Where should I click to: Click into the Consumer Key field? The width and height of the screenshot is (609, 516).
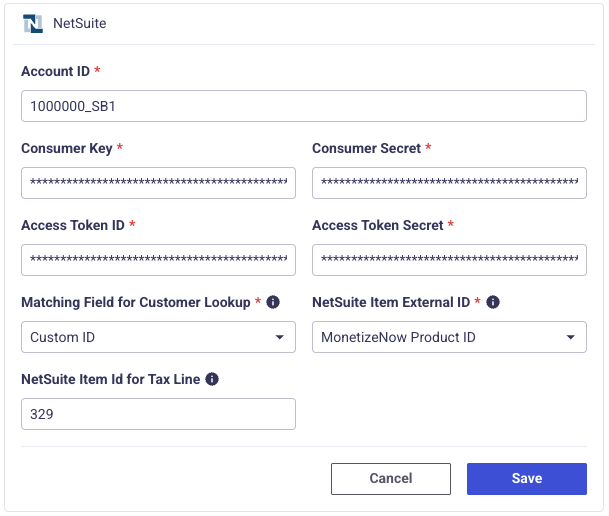(158, 183)
